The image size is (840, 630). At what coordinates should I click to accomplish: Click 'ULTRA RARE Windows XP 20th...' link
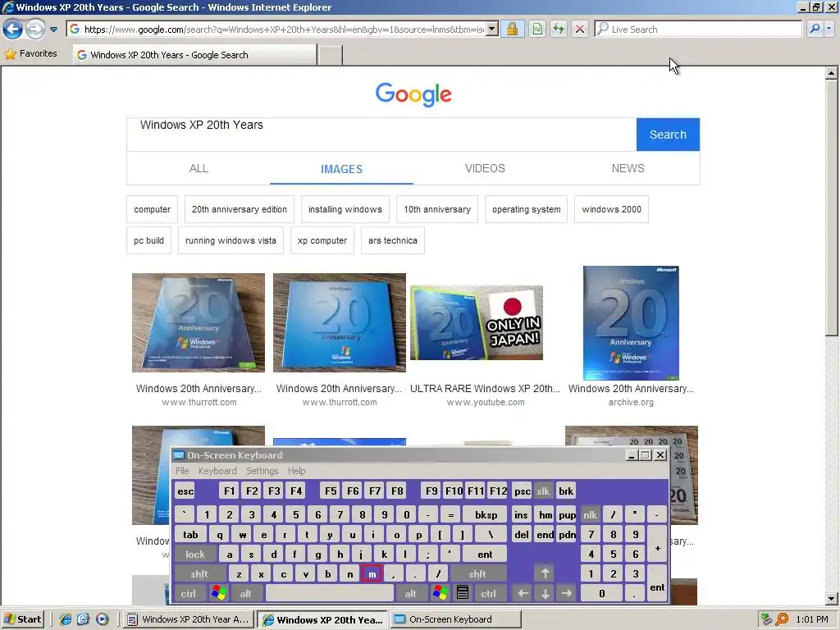click(x=485, y=388)
